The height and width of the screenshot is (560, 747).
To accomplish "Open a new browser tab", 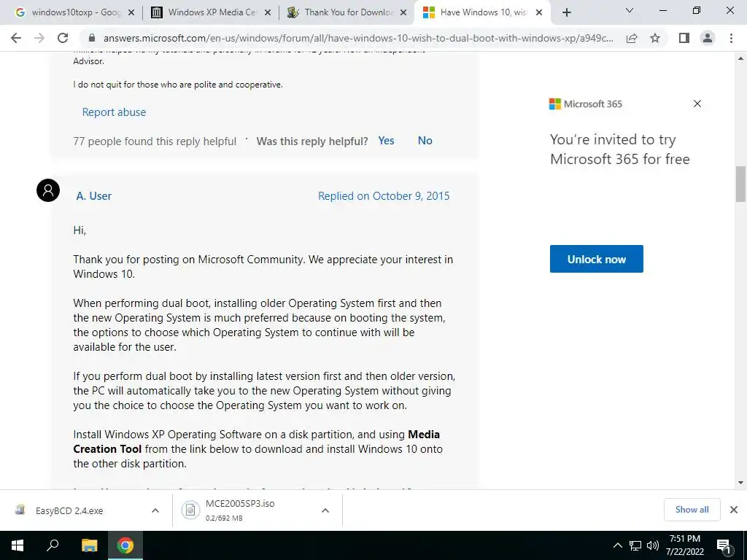I will (x=566, y=12).
